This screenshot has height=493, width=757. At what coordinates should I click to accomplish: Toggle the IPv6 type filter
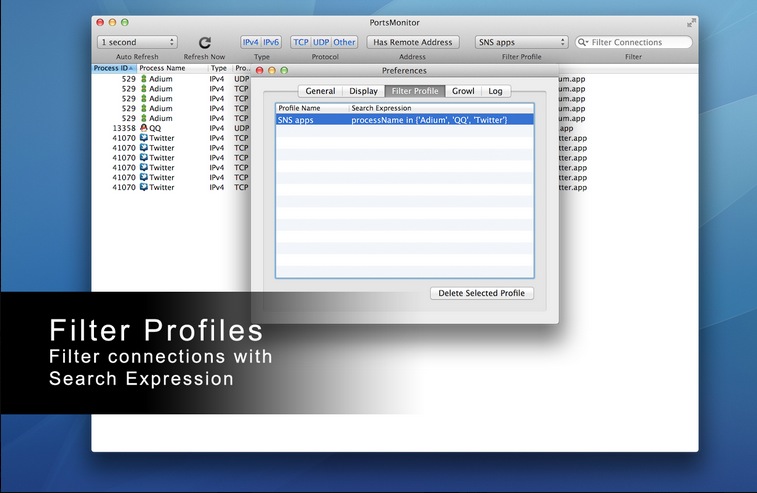[x=271, y=42]
